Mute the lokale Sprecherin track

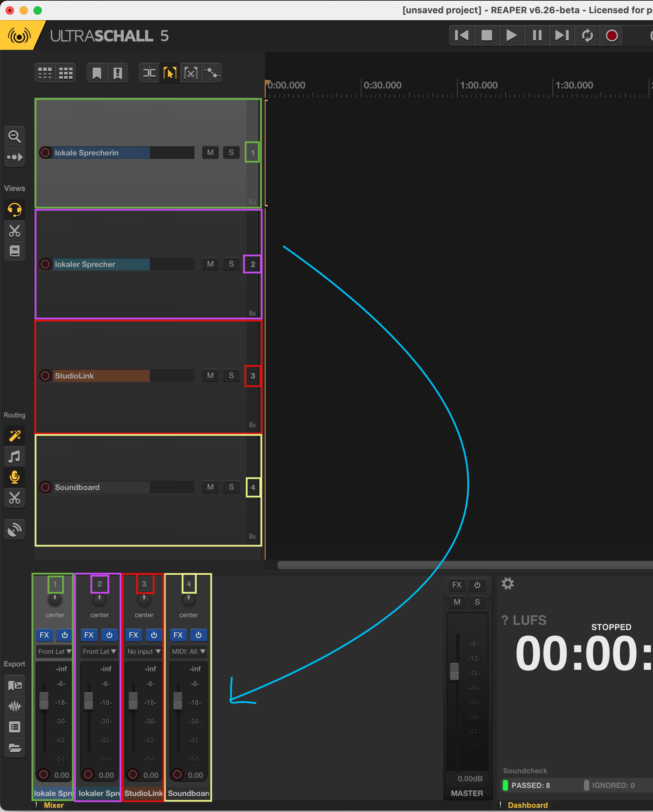pos(210,153)
